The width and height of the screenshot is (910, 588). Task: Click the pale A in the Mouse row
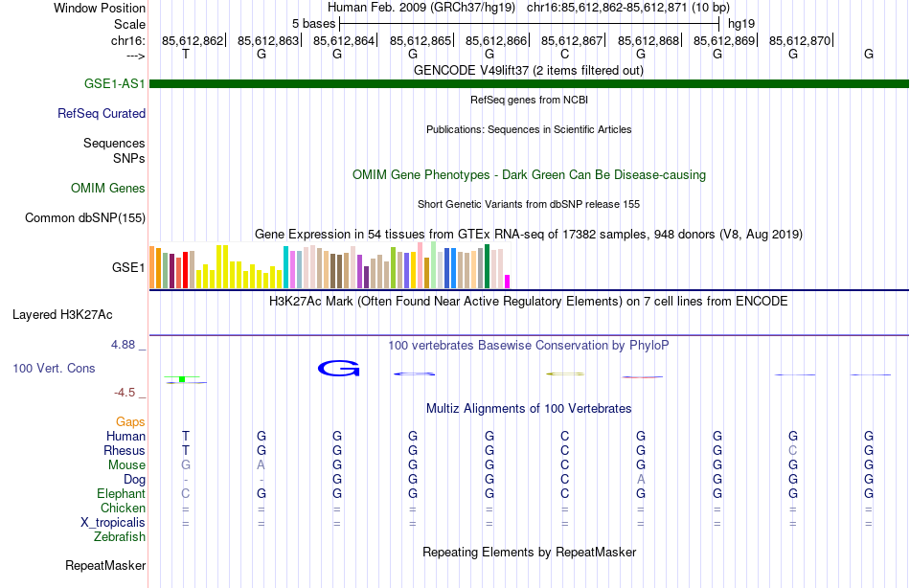click(262, 465)
